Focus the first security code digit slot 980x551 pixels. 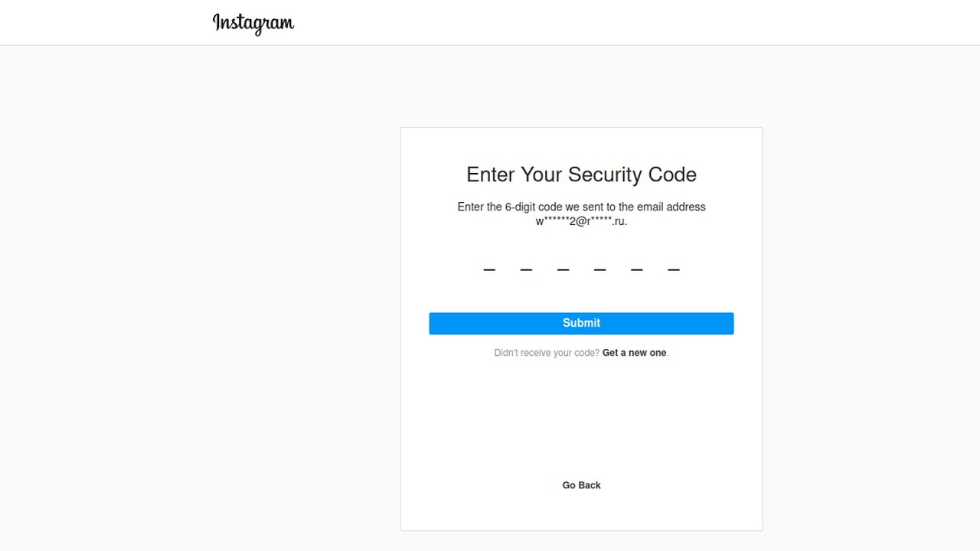(489, 265)
